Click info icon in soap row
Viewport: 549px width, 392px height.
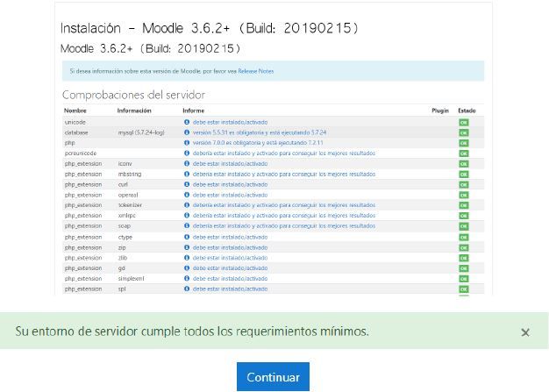187,226
